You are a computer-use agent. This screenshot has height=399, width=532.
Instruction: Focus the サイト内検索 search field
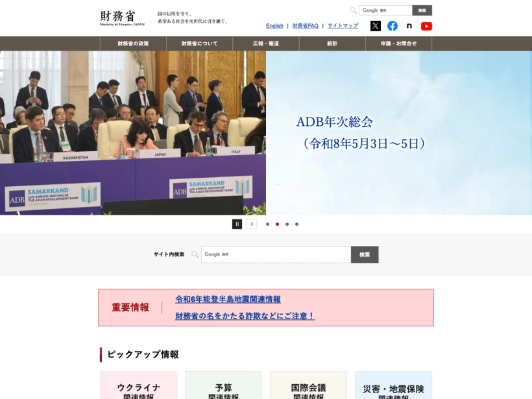click(x=276, y=254)
